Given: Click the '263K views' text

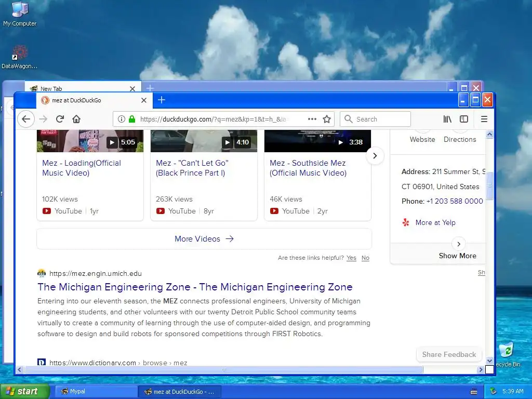Looking at the screenshot, I should point(174,199).
